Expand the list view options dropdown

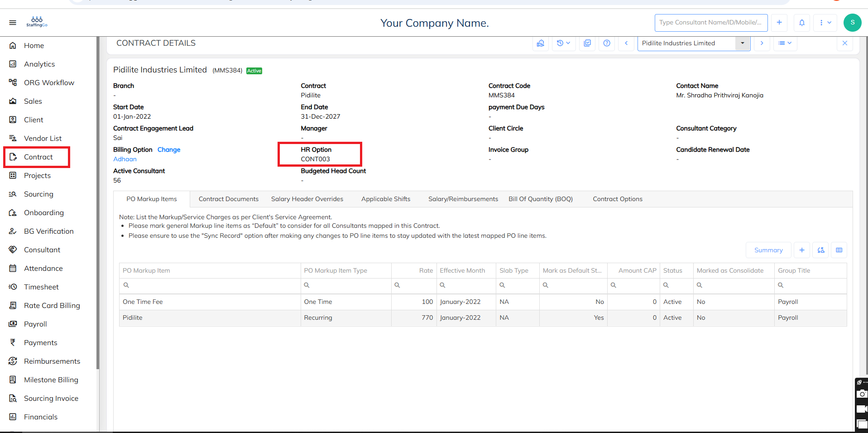point(785,43)
